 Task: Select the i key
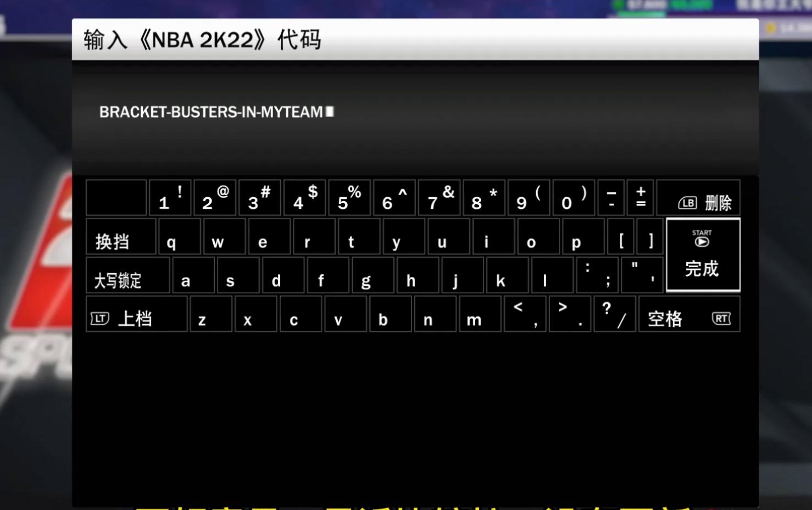coord(494,236)
